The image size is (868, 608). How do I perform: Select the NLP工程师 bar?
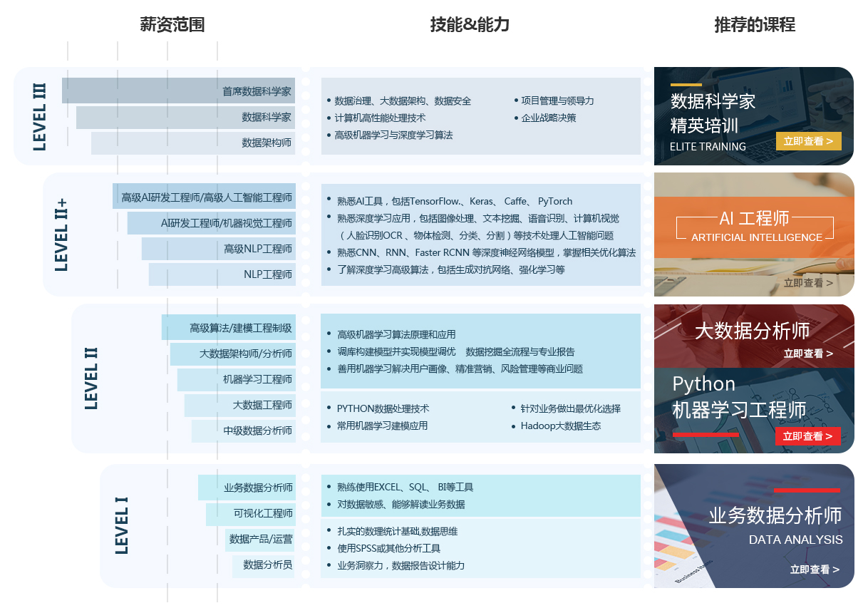click(x=222, y=274)
